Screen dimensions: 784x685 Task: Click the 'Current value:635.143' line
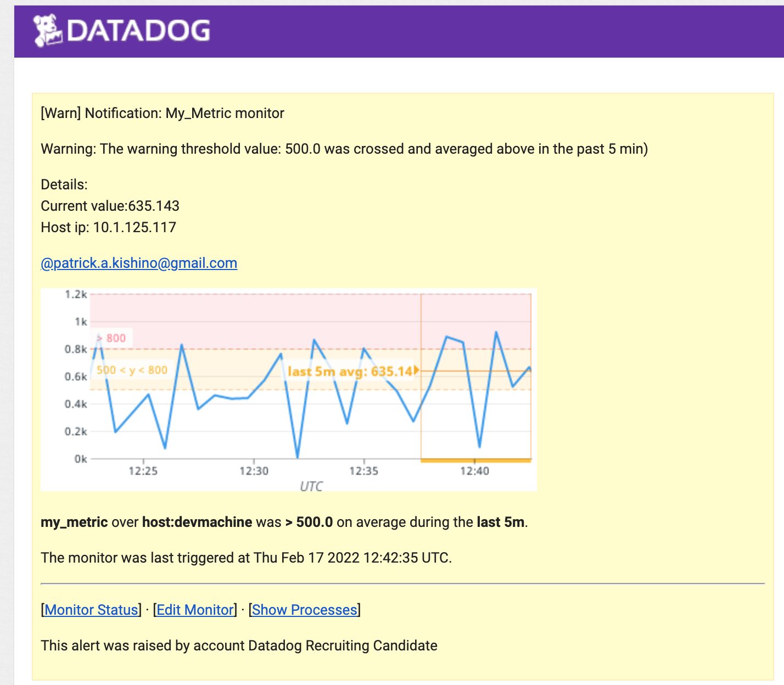pyautogui.click(x=110, y=206)
